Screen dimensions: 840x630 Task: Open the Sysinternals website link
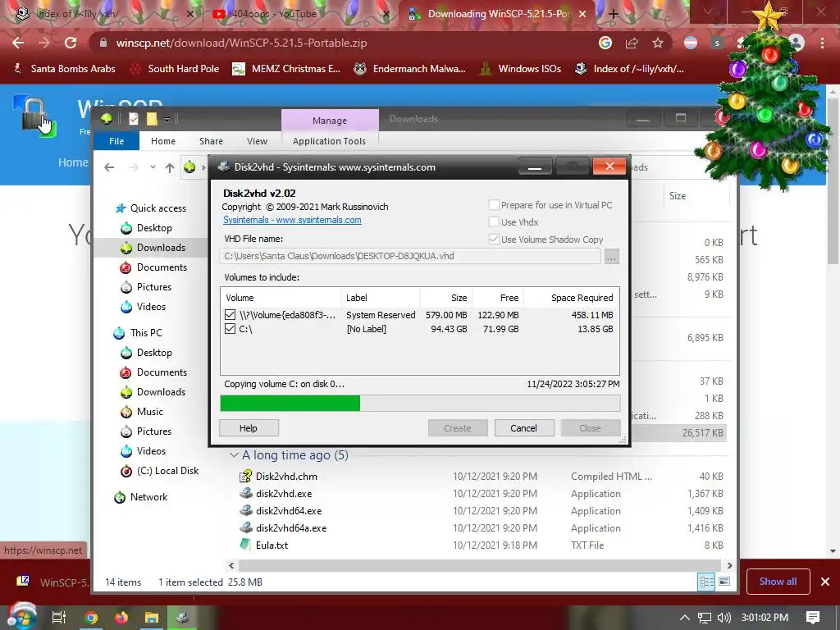pos(292,220)
